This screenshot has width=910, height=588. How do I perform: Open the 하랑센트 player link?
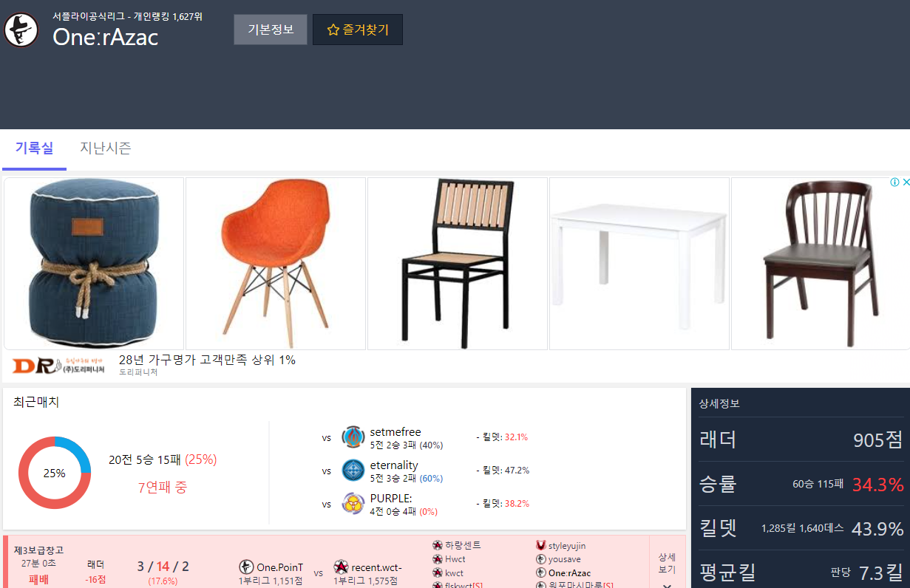tap(463, 545)
